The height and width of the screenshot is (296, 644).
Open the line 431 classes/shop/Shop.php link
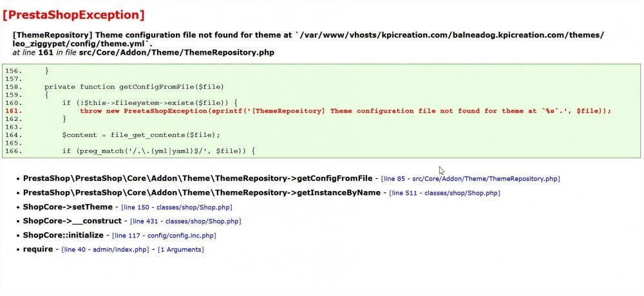(185, 221)
